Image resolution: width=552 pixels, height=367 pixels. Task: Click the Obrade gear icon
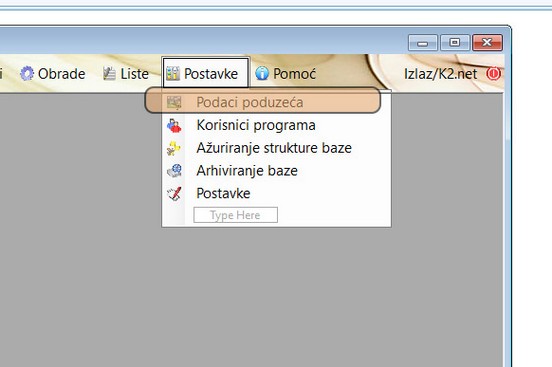[27, 74]
